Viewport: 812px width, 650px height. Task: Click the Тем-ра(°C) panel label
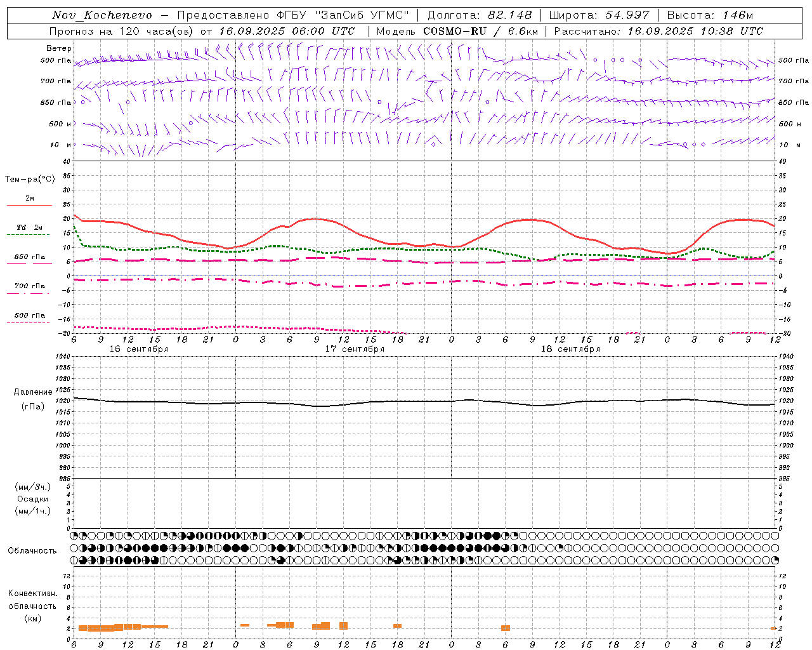click(30, 180)
